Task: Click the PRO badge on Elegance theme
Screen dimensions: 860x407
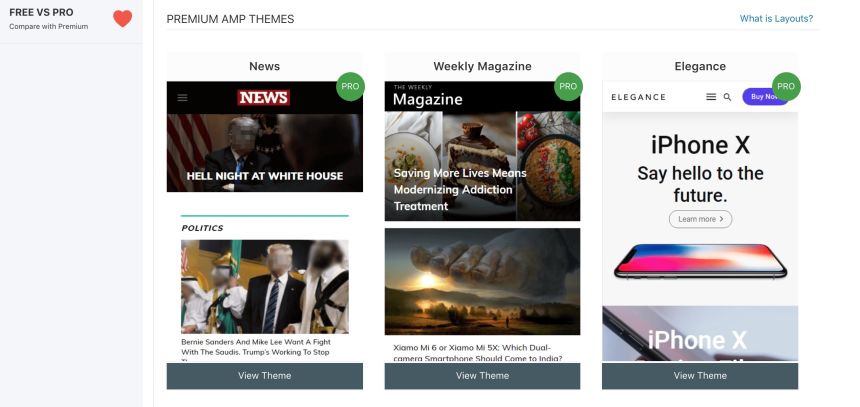Action: (x=786, y=87)
